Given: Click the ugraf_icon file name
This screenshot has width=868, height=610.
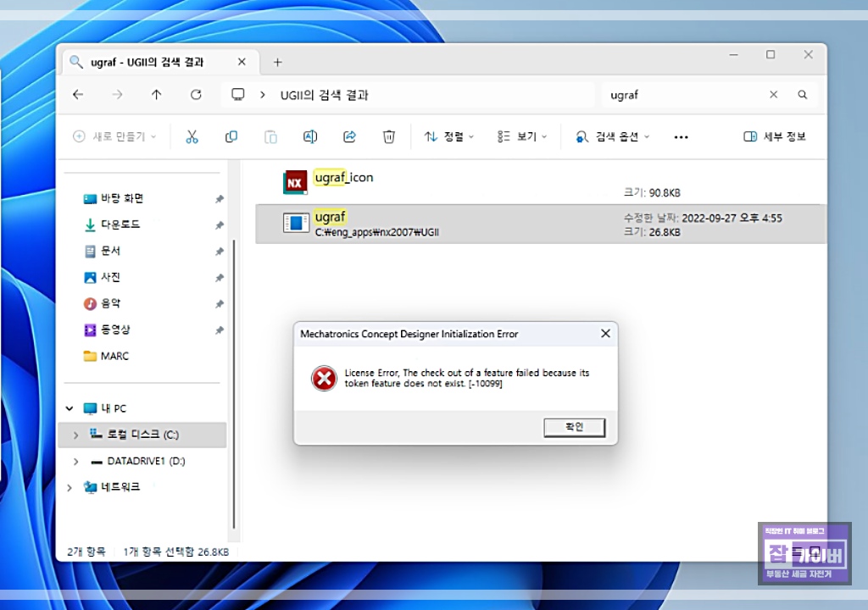Looking at the screenshot, I should (x=344, y=178).
